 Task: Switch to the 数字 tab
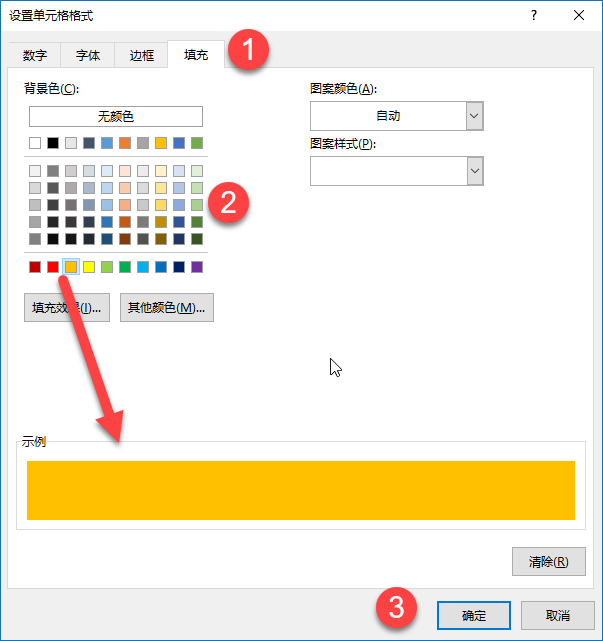click(34, 56)
